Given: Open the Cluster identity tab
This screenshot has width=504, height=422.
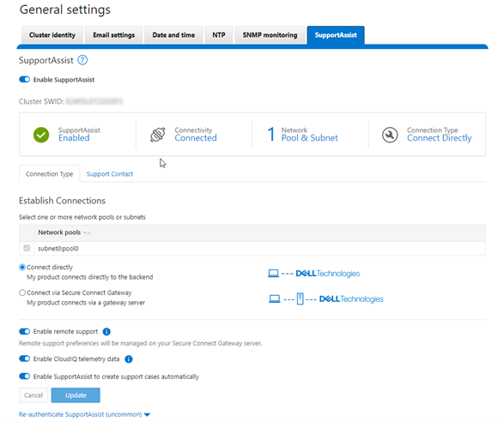Looking at the screenshot, I should click(x=52, y=34).
